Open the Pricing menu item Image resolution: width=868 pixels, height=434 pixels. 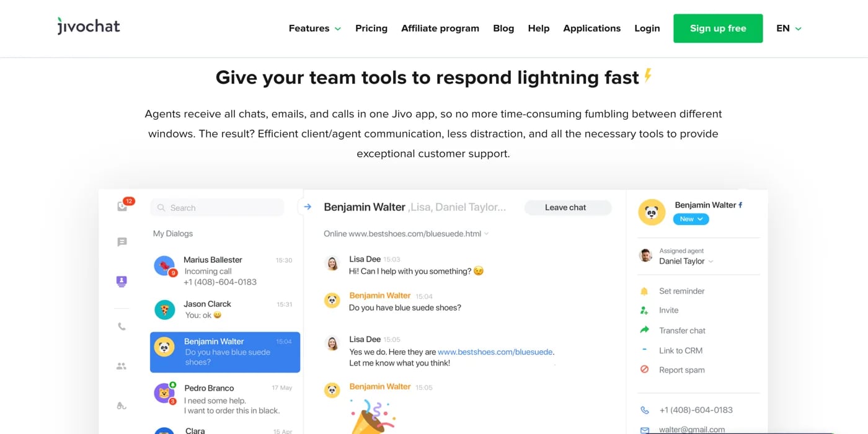pos(371,28)
